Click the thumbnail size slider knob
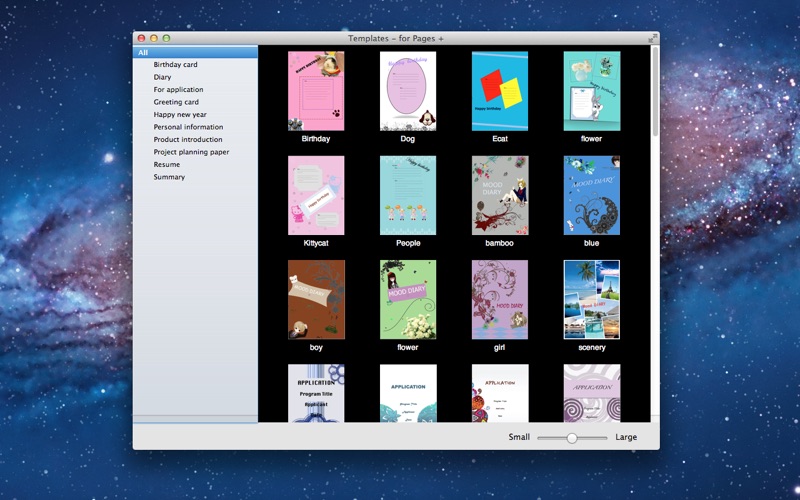 click(x=572, y=438)
